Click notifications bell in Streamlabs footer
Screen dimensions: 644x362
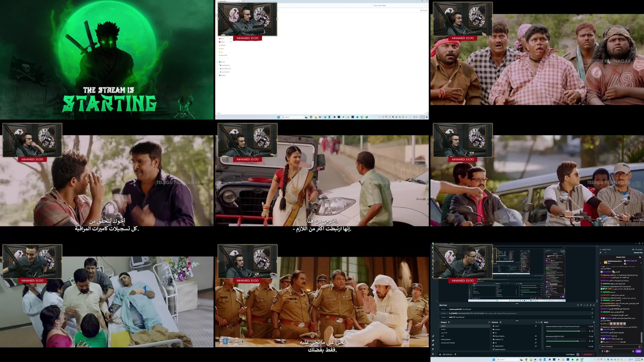[455, 354]
